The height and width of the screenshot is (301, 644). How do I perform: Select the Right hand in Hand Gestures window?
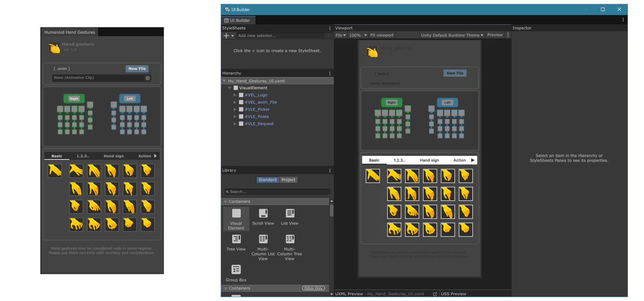74,98
